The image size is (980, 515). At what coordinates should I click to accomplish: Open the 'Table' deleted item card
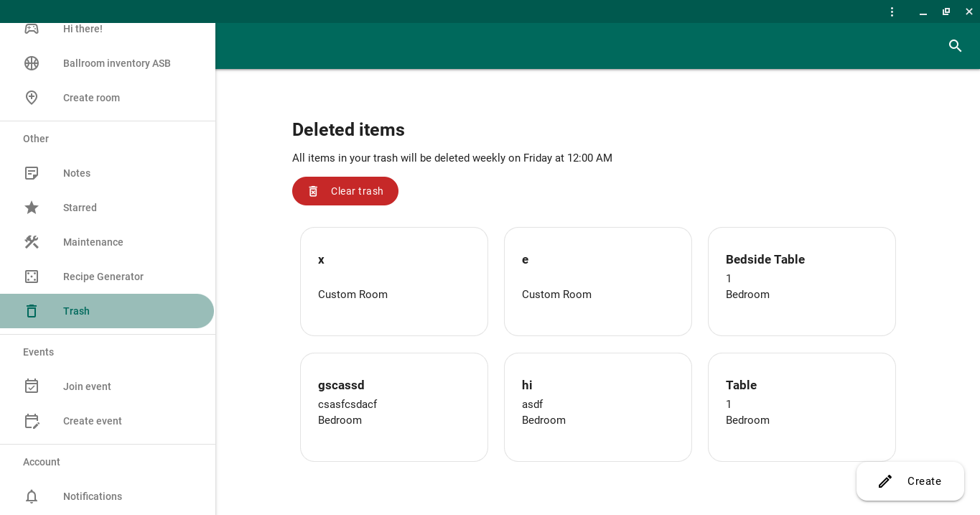801,407
